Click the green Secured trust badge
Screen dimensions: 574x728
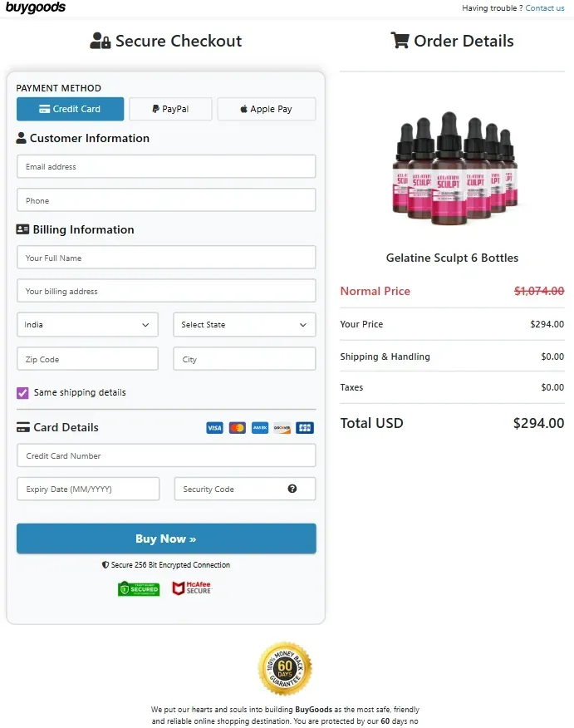click(x=139, y=588)
